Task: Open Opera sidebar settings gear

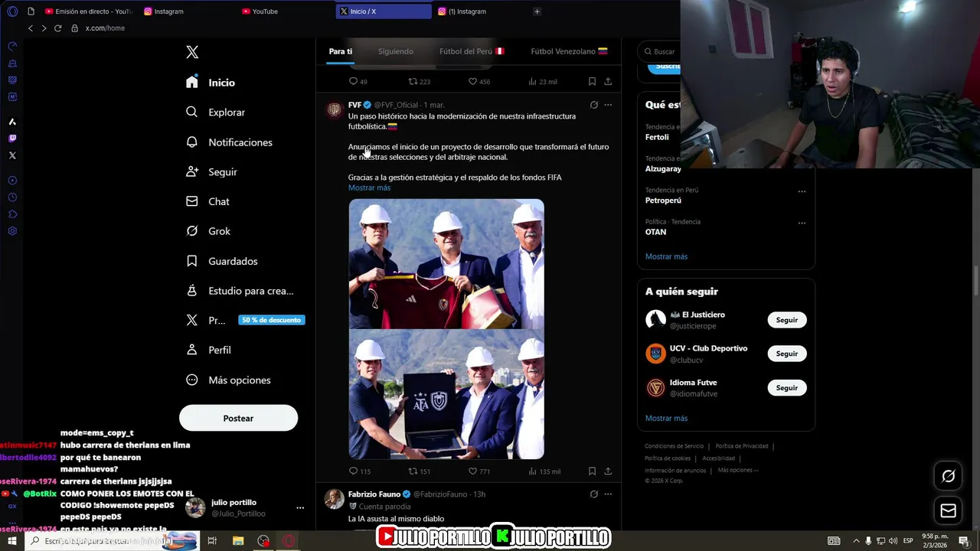Action: [x=12, y=231]
